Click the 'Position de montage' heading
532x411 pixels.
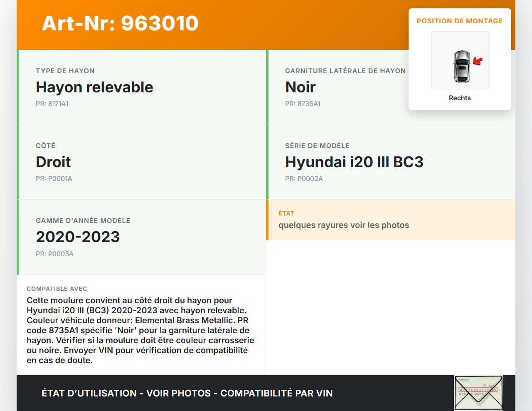[460, 21]
